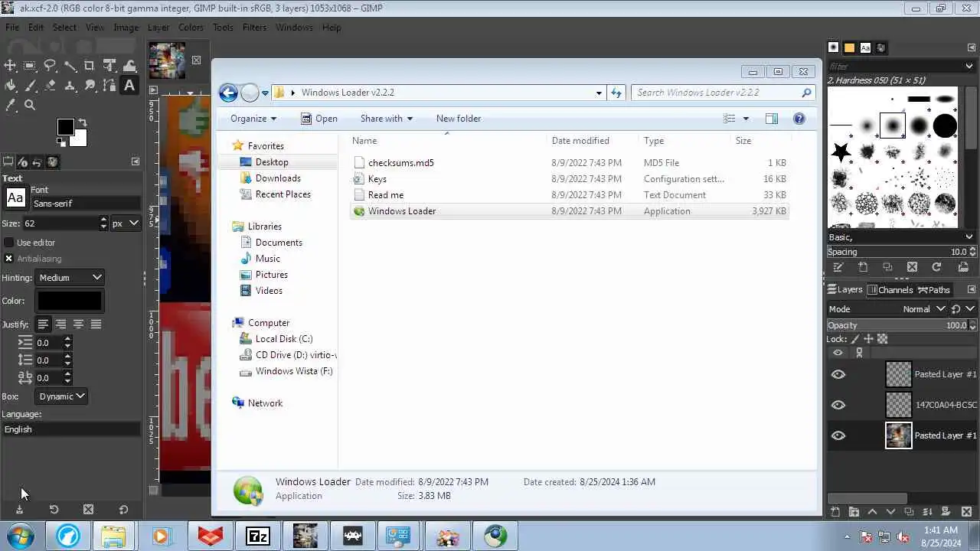
Task: Adjust the layer Opacity slider
Action: (x=897, y=325)
